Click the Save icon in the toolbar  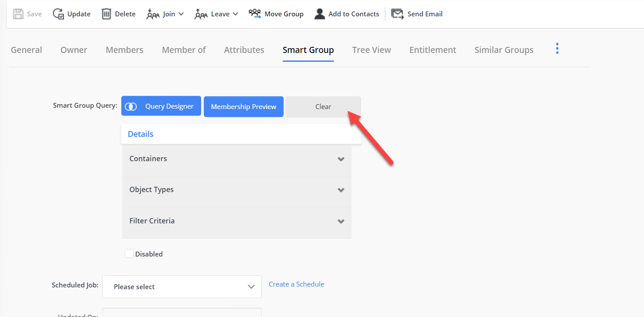click(x=18, y=14)
